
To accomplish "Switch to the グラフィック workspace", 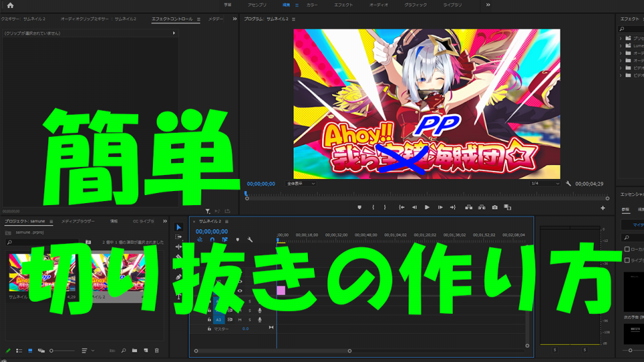I will click(x=415, y=5).
